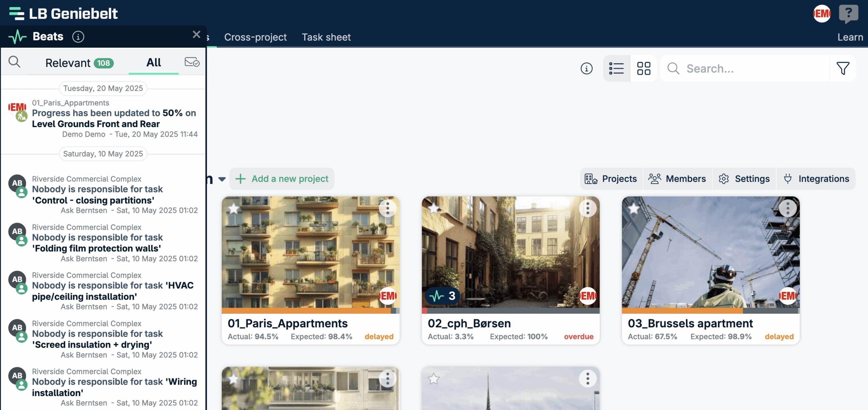Click EM owner badge on 03_Brussels apartment card
This screenshot has height=410, width=868.
coord(788,296)
